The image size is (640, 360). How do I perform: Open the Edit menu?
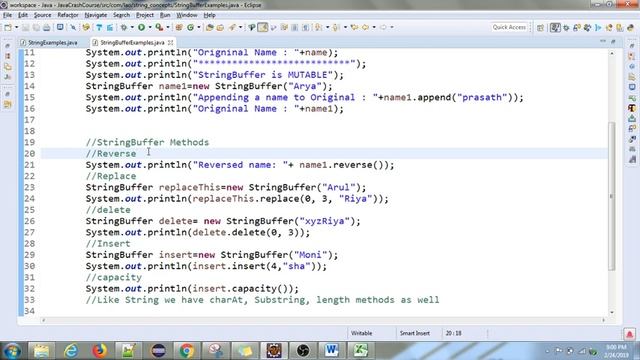pos(23,15)
